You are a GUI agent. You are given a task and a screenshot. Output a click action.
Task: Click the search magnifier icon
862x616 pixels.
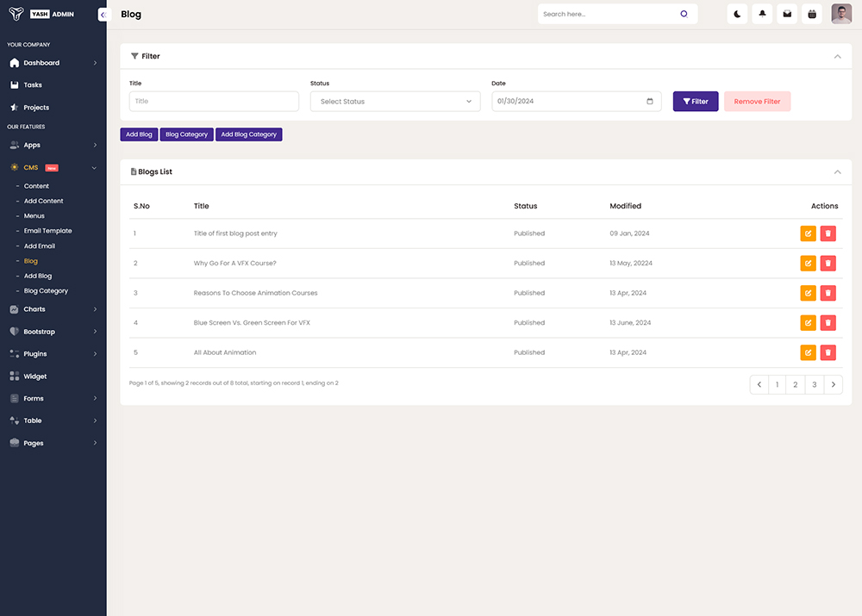684,15
